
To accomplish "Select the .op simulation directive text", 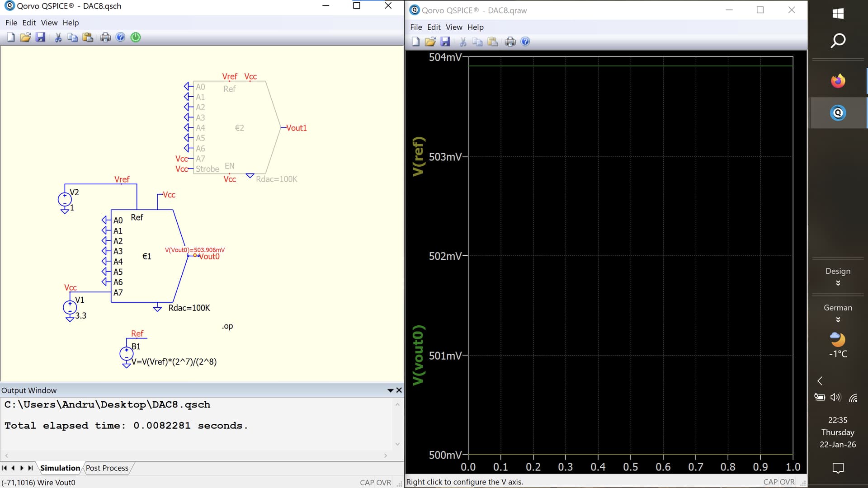I will (x=227, y=326).
